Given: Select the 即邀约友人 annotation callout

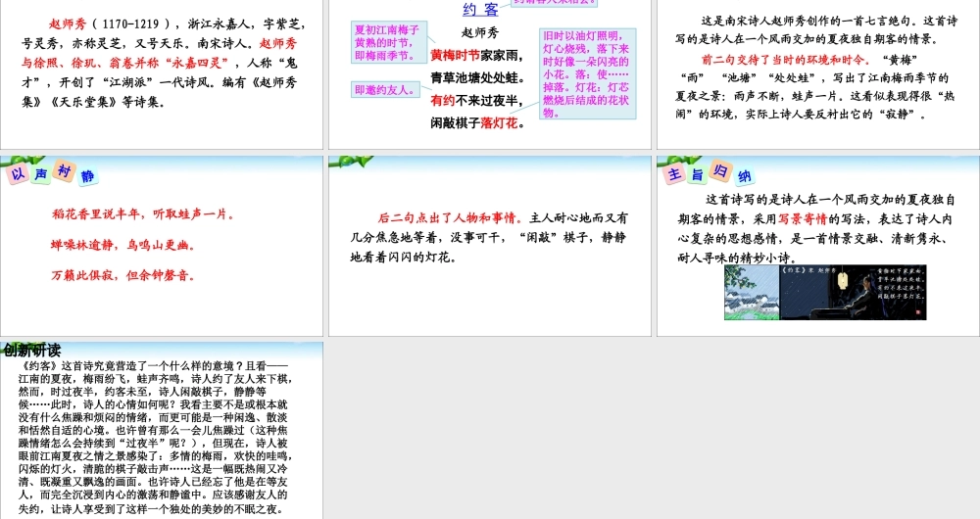Looking at the screenshot, I should point(384,90).
